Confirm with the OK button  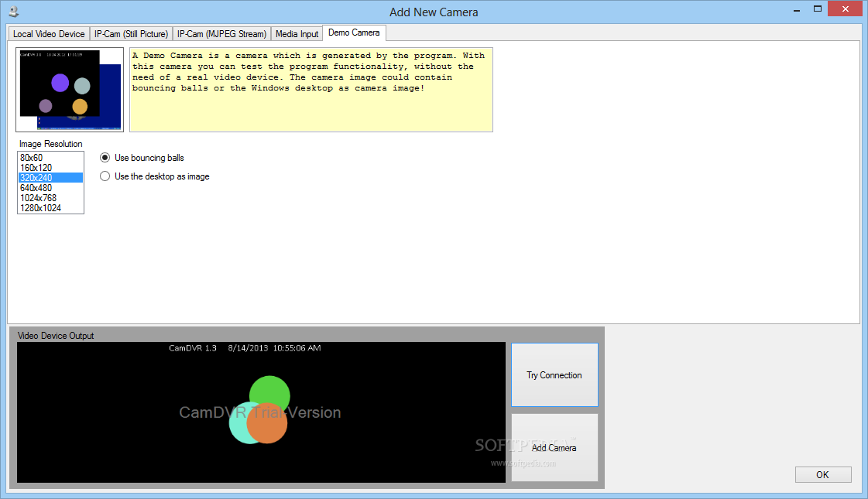823,475
